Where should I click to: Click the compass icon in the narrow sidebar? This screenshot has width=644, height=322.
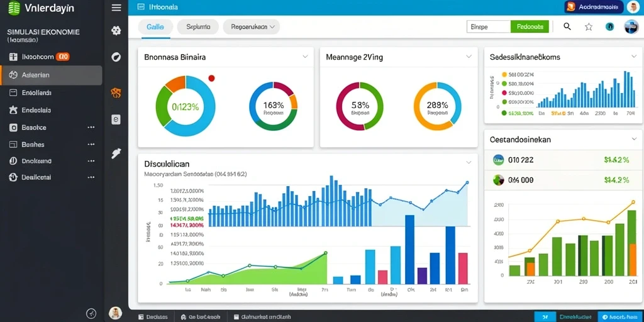[x=116, y=57]
